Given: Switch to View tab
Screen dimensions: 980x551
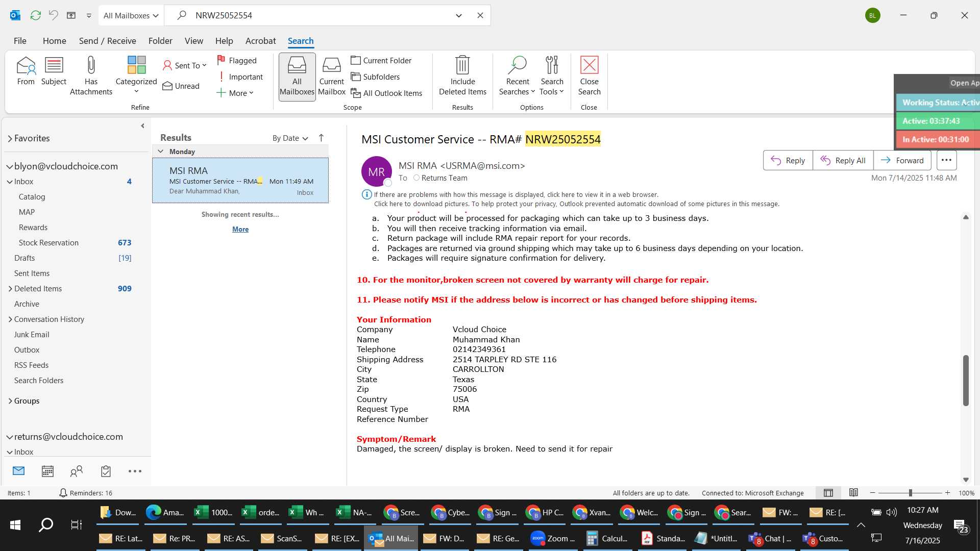Looking at the screenshot, I should click(193, 41).
